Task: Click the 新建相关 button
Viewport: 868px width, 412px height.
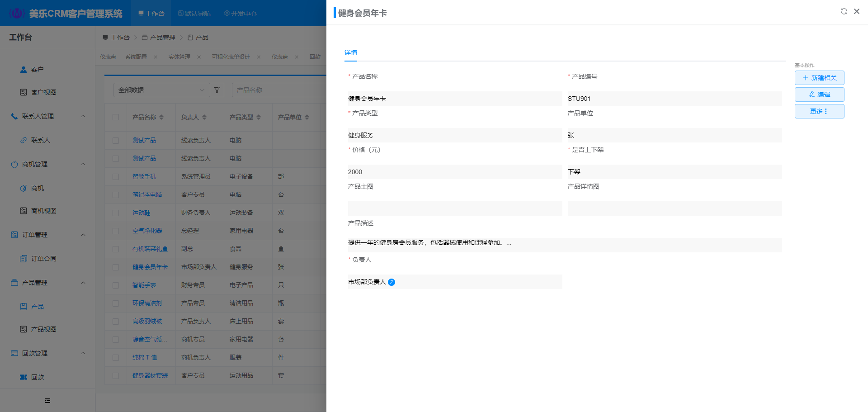Action: point(819,78)
